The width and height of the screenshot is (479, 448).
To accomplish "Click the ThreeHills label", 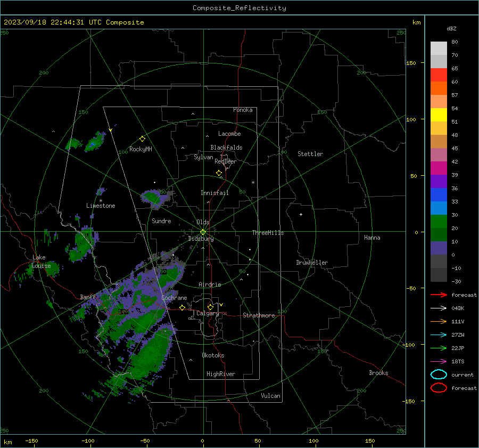I will click(268, 233).
